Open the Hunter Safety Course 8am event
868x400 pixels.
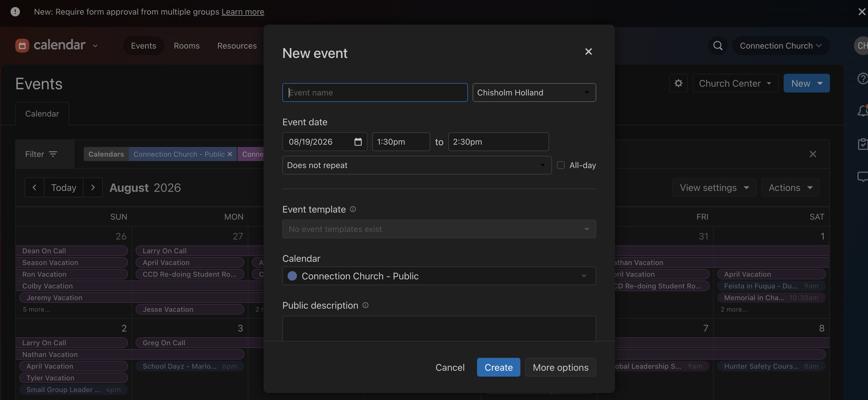(x=771, y=366)
